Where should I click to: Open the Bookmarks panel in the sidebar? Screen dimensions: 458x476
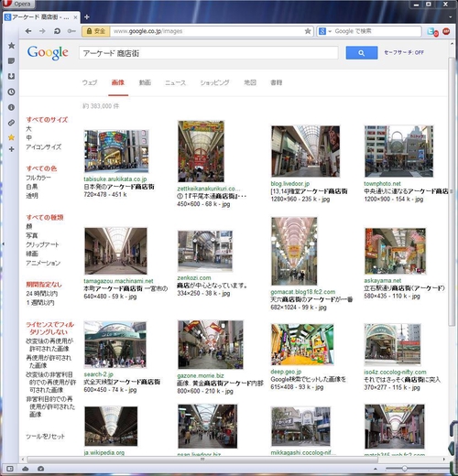point(11,46)
